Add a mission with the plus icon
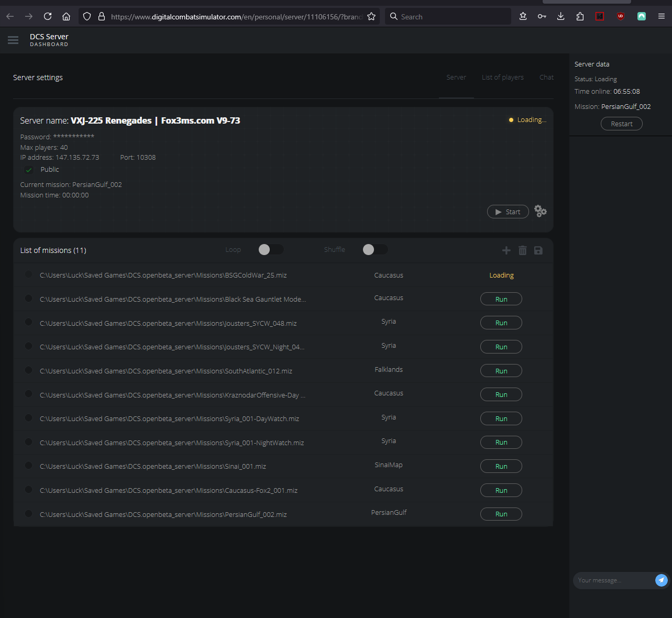Screen dimensions: 672x618 [x=506, y=250]
